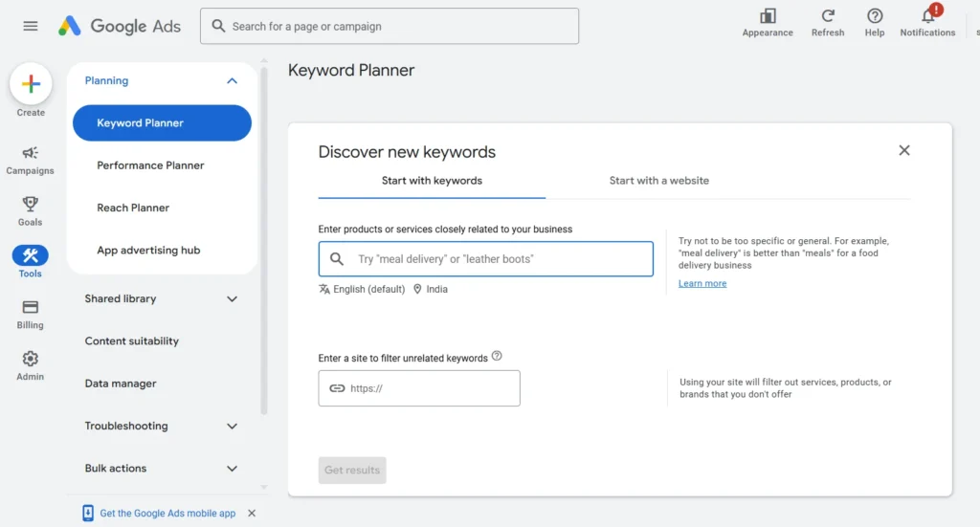
Task: Open the Campaigns section
Action: pyautogui.click(x=30, y=160)
